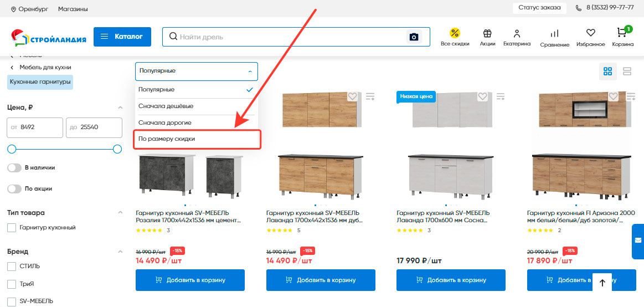Collapse the Тип товара filter section

point(120,212)
